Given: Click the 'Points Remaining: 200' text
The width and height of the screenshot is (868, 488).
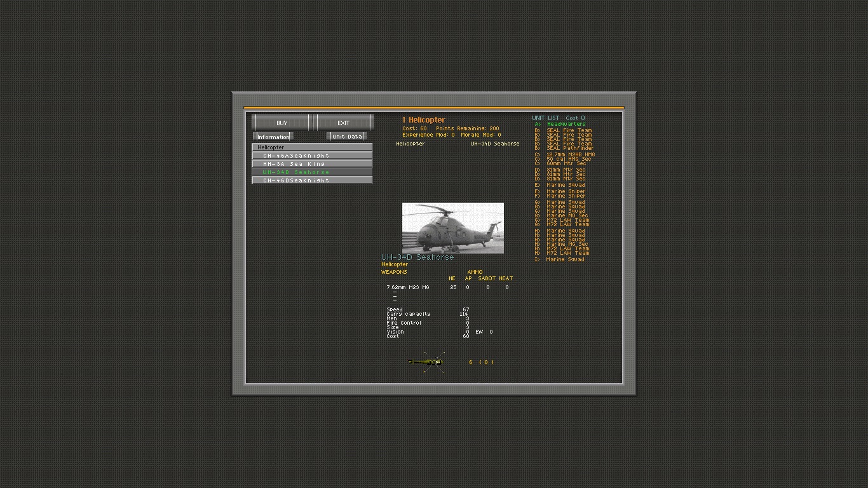Looking at the screenshot, I should coord(468,128).
